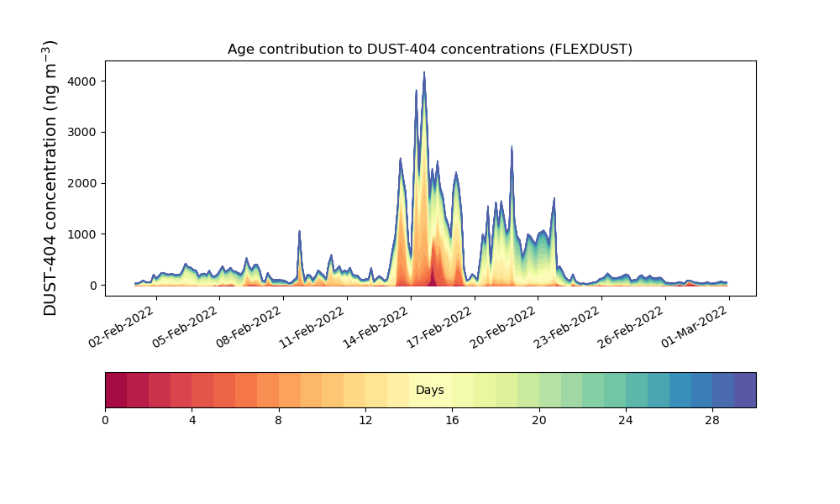The height and width of the screenshot is (504, 840).
Task: Click the colorbar tick label "28"
Action: coord(712,421)
